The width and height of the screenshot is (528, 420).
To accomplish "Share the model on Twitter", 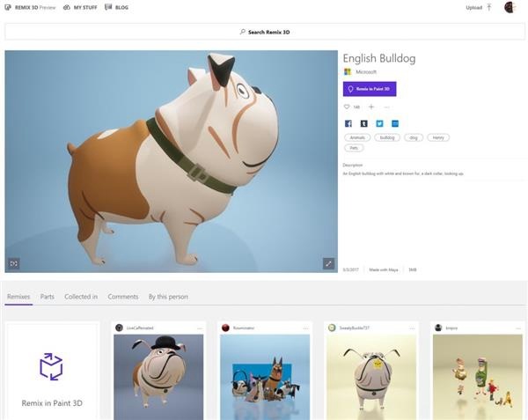I will coord(379,123).
